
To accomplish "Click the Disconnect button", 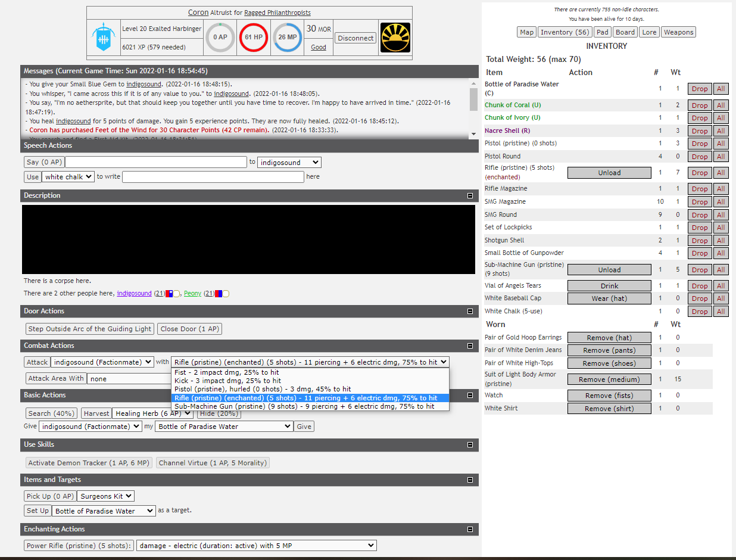I will click(x=355, y=38).
